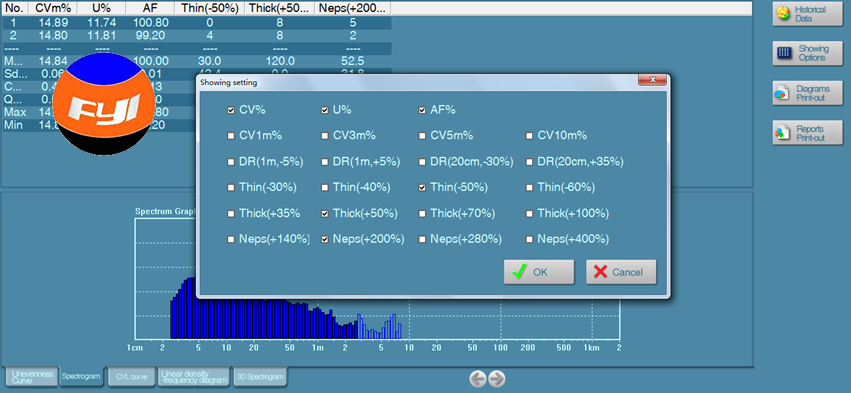Enable the Thick(+100%) checkbox
Screen dimensions: 851x393
pos(529,214)
